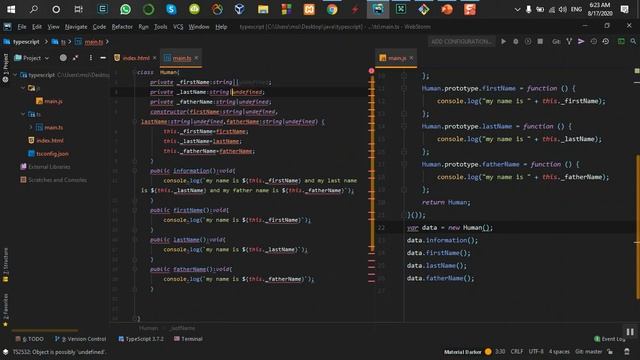Open the VCS menu
The width and height of the screenshot is (640, 360).
click(178, 27)
